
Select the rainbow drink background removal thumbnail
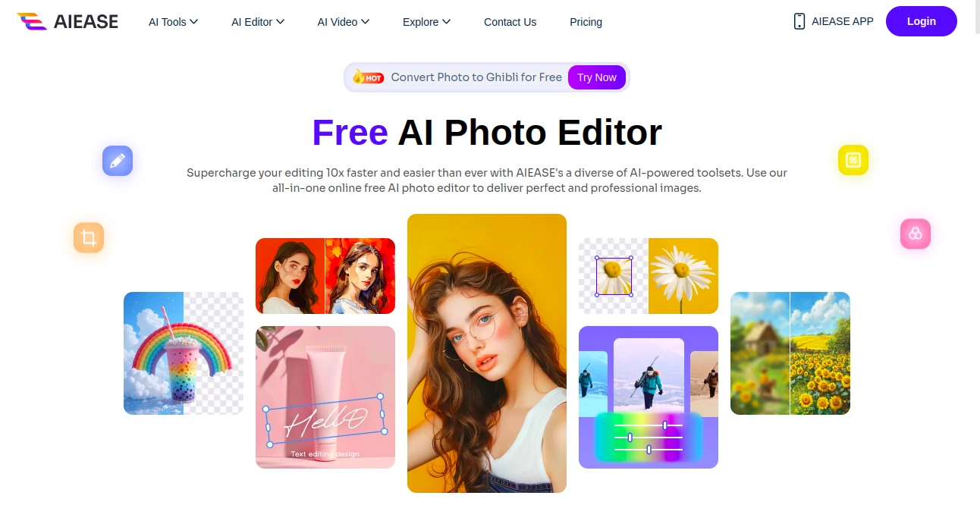[x=184, y=353]
